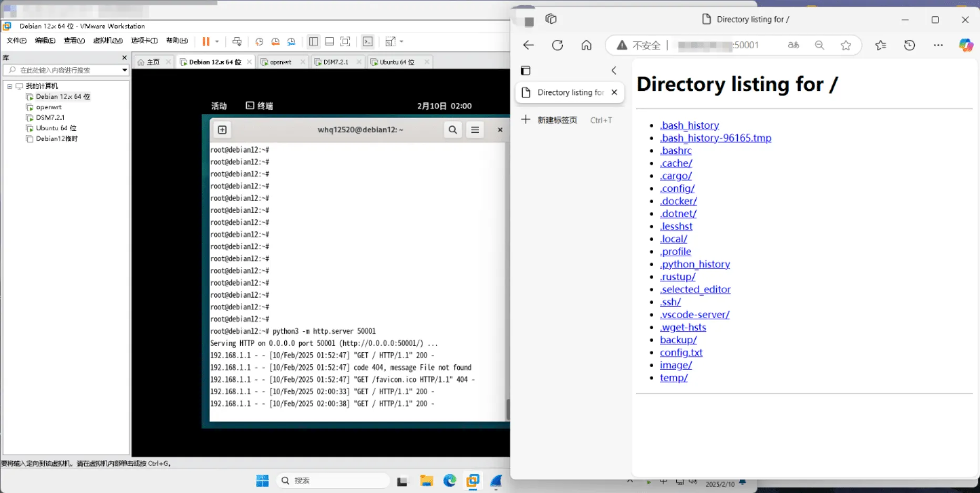
Task: Open the config.txt file link
Action: point(681,352)
